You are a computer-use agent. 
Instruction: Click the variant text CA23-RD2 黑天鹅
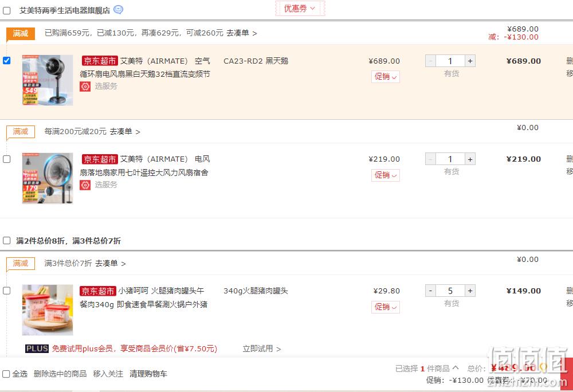pyautogui.click(x=256, y=61)
